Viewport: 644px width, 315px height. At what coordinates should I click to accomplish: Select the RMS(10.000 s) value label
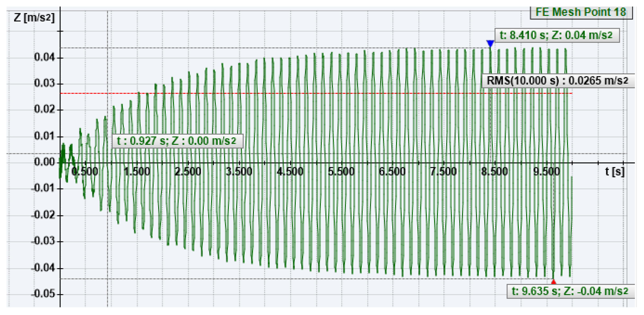[x=557, y=81]
